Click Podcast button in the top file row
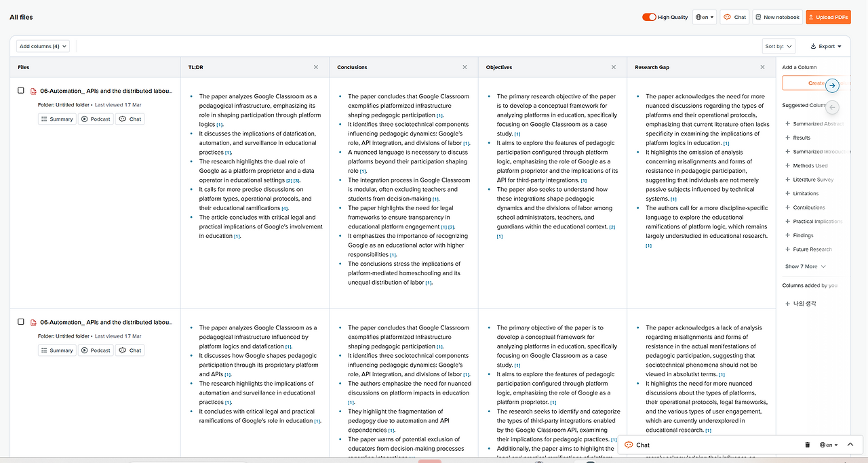The height and width of the screenshot is (463, 868). pos(96,119)
